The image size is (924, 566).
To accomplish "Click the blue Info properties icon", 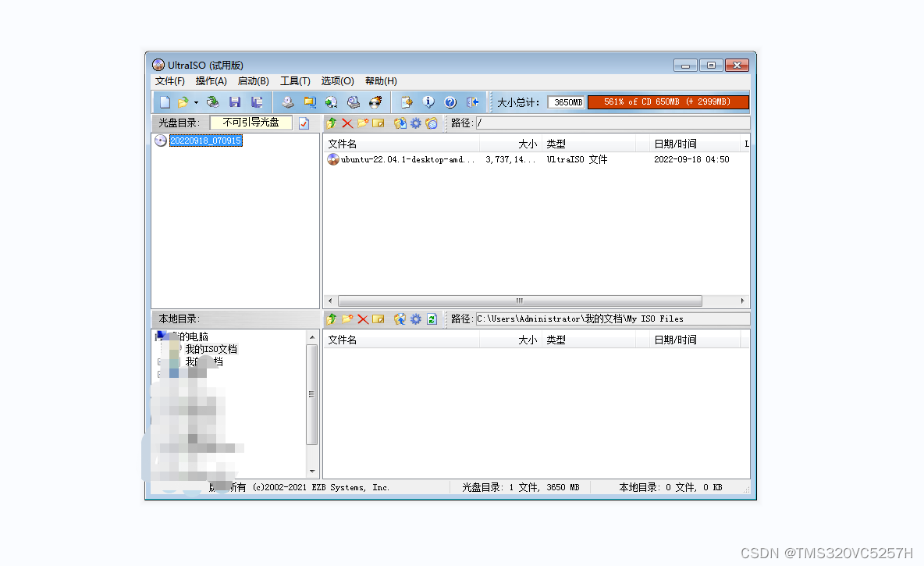I will pyautogui.click(x=428, y=102).
